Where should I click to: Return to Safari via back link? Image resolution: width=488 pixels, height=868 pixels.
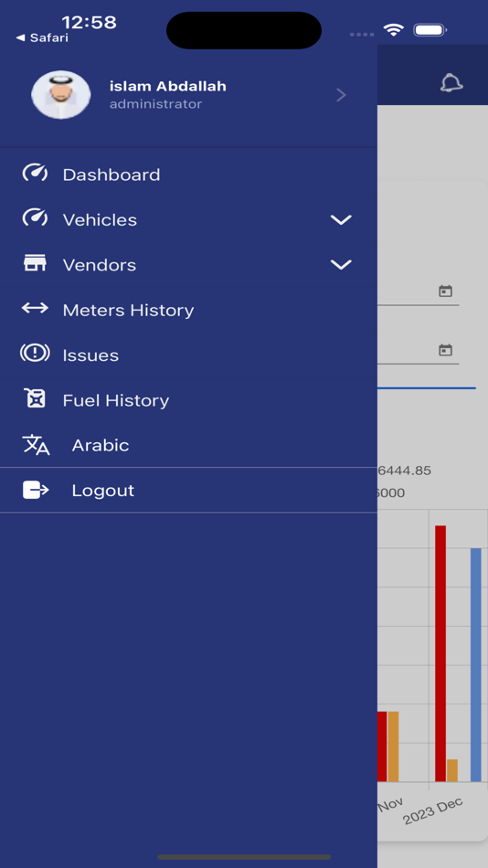42,37
